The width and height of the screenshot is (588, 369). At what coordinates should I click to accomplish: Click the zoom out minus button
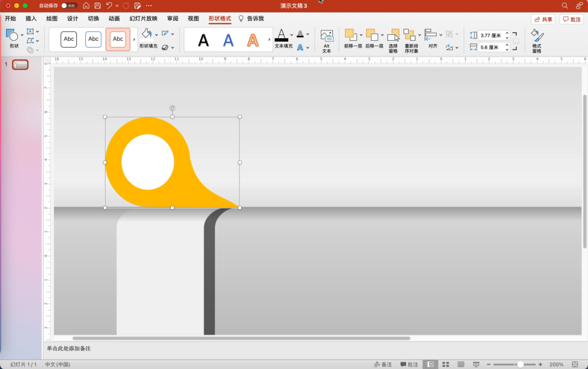488,365
